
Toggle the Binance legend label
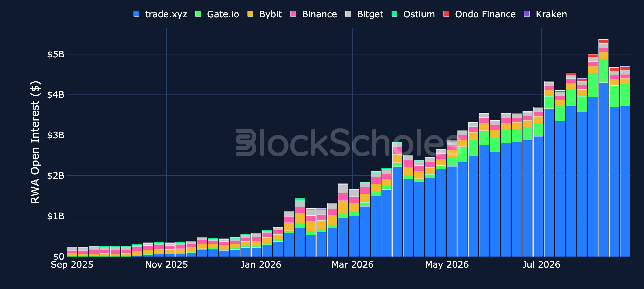(x=320, y=14)
